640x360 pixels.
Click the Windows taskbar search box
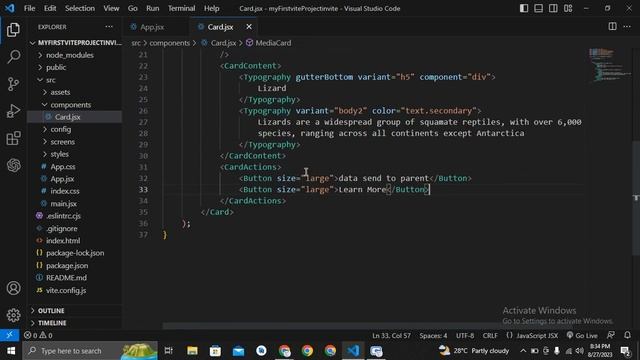90,351
